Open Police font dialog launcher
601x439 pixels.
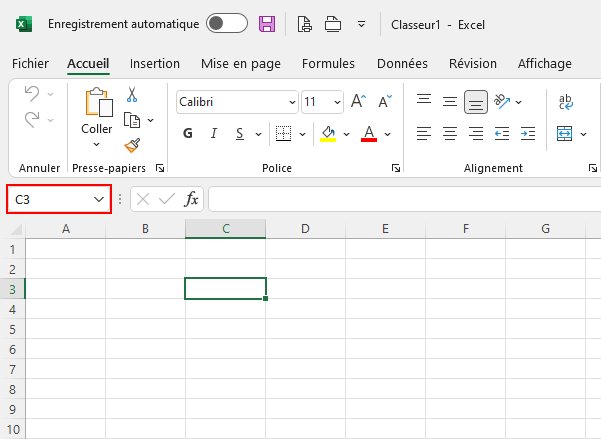coord(396,168)
